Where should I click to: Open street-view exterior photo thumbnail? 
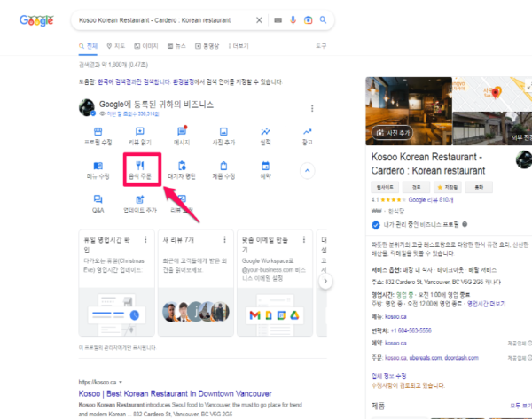point(492,128)
